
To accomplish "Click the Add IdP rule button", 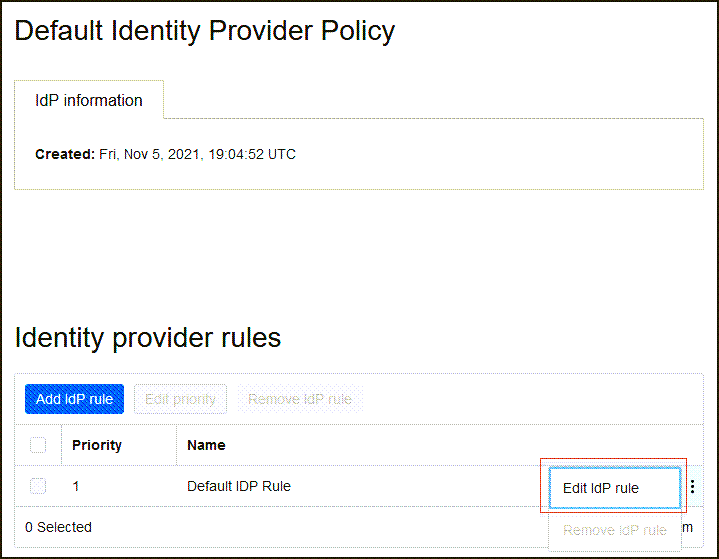I will pos(75,399).
